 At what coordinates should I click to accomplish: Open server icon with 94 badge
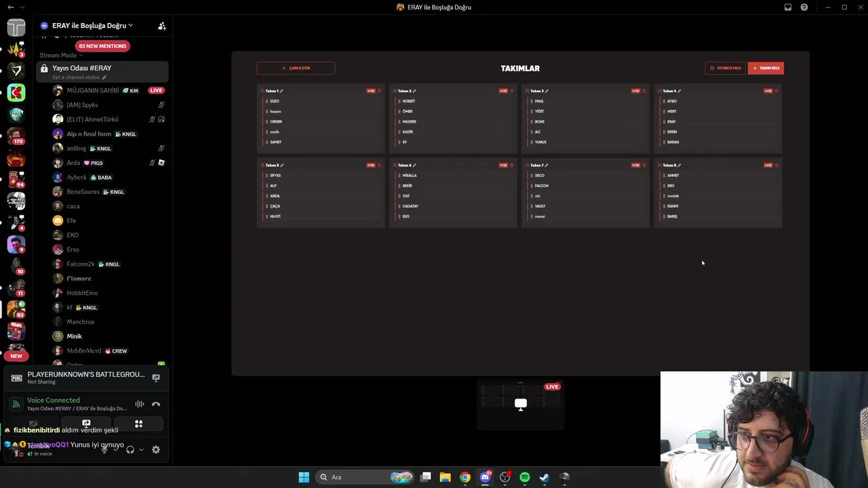click(16, 179)
